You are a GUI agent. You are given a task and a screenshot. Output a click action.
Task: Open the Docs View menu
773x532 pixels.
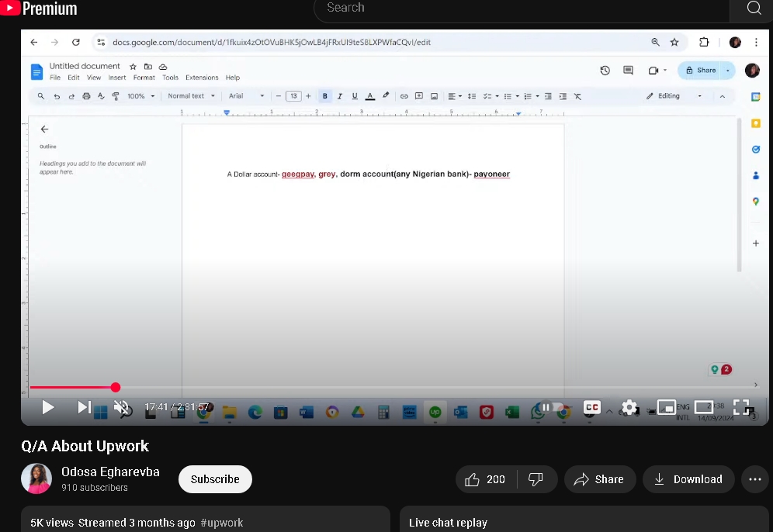coord(94,78)
